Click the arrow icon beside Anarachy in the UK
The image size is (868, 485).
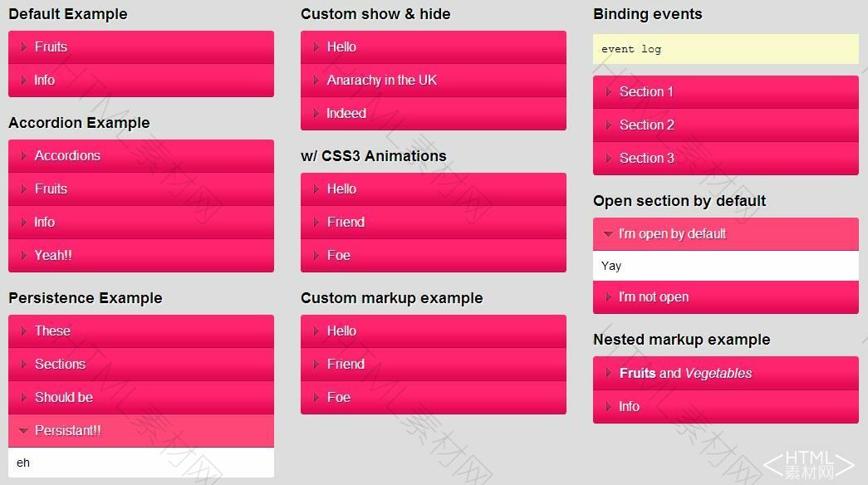pos(316,81)
